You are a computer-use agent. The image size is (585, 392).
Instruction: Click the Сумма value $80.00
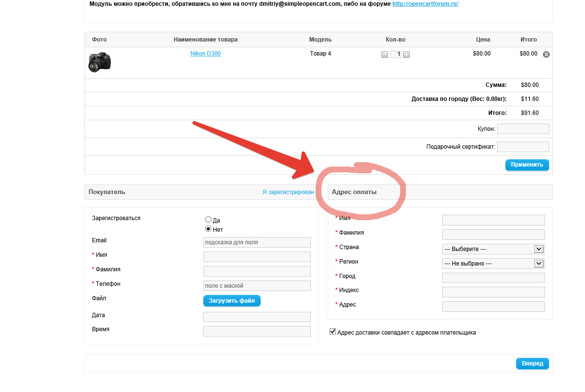pyautogui.click(x=530, y=85)
